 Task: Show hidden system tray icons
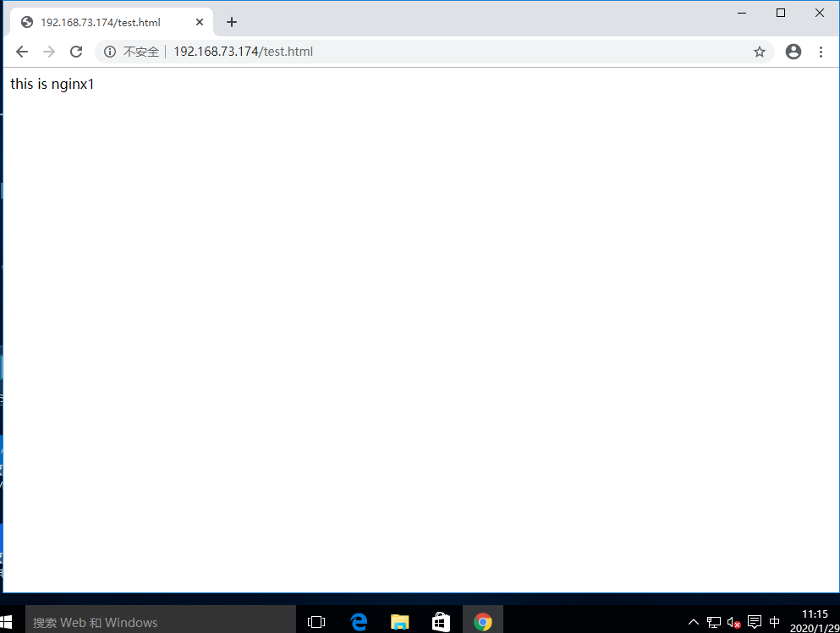(693, 622)
